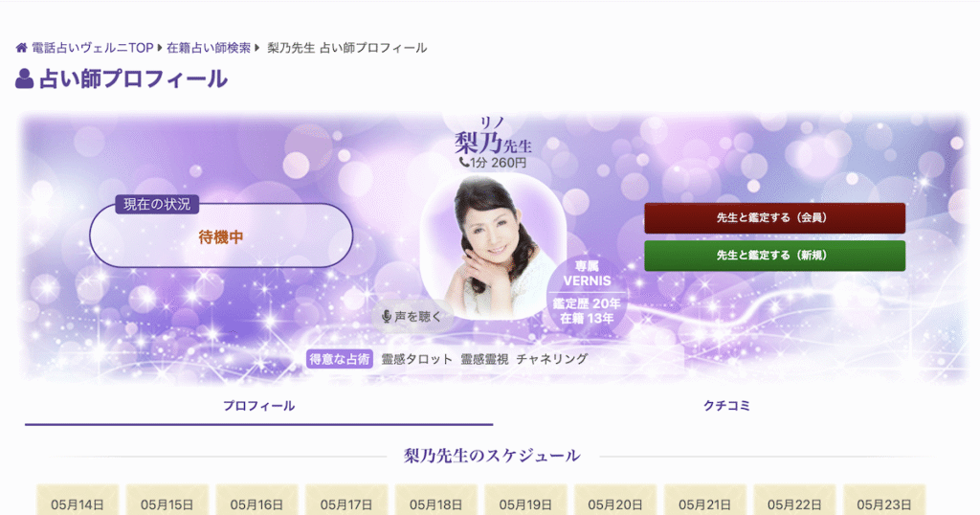
Task: Click the person icon beside 占い師プロフィール heading
Action: [x=24, y=78]
